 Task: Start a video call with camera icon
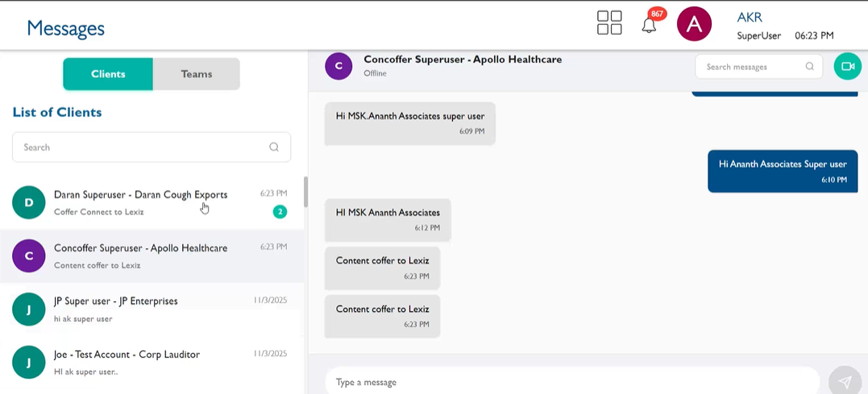[x=847, y=66]
